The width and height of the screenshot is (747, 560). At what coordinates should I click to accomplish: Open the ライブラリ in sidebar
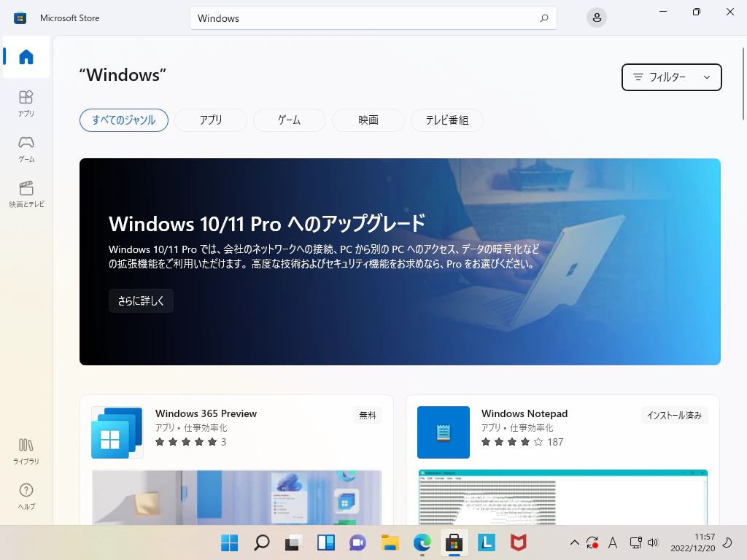(x=26, y=451)
